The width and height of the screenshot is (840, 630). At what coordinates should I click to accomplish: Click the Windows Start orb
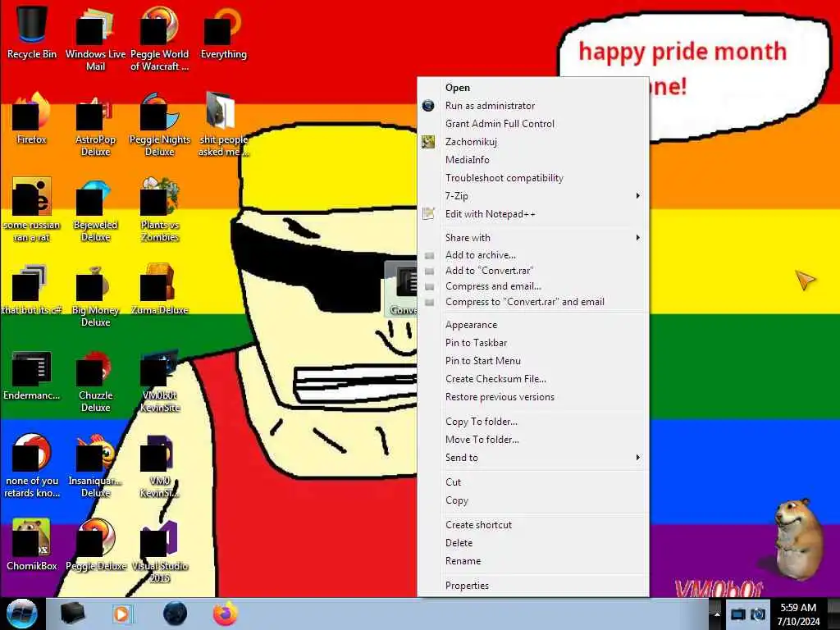(21, 614)
